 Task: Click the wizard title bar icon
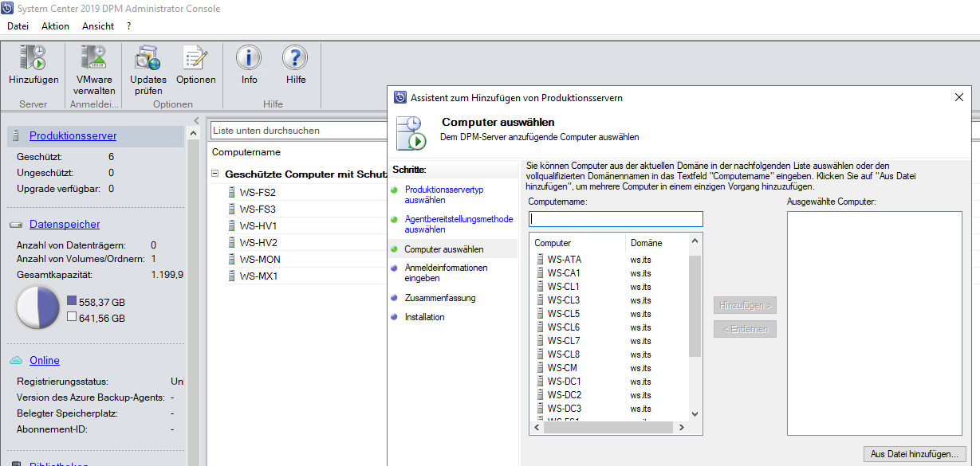400,97
